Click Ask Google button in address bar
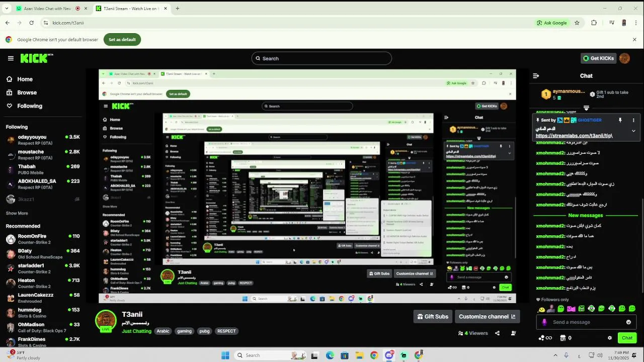This screenshot has width=644, height=362. [x=552, y=23]
